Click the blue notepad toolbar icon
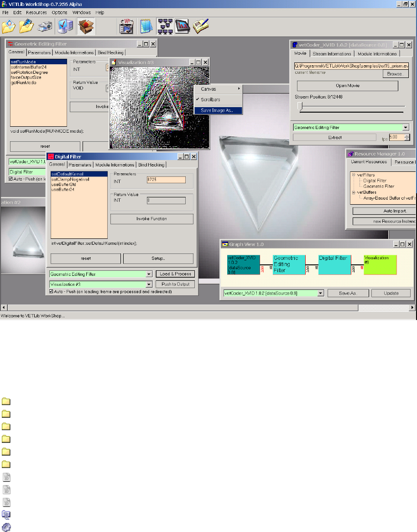Screen dimensions: 417x532 tap(146, 26)
